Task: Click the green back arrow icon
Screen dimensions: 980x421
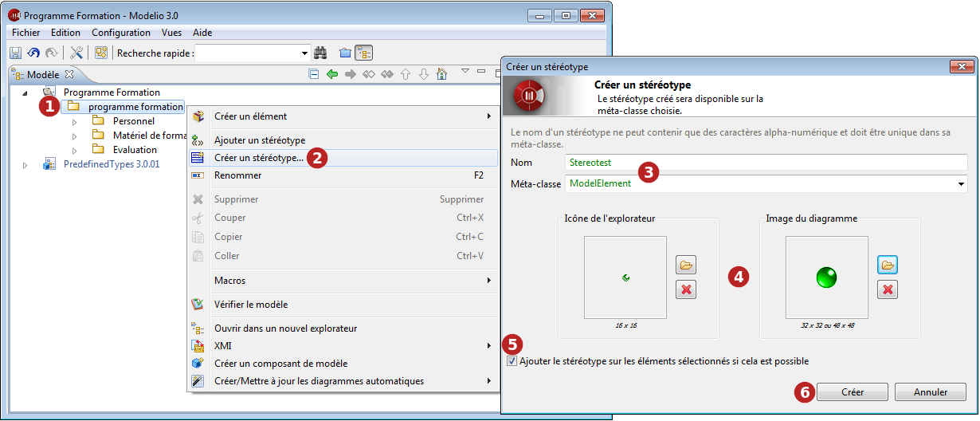Action: [332, 74]
